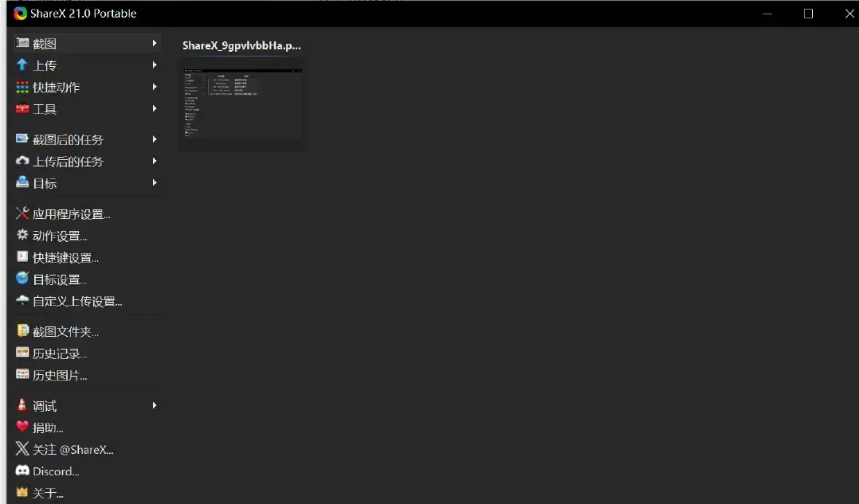Click the 快捷动作 colored grid icon

22,87
